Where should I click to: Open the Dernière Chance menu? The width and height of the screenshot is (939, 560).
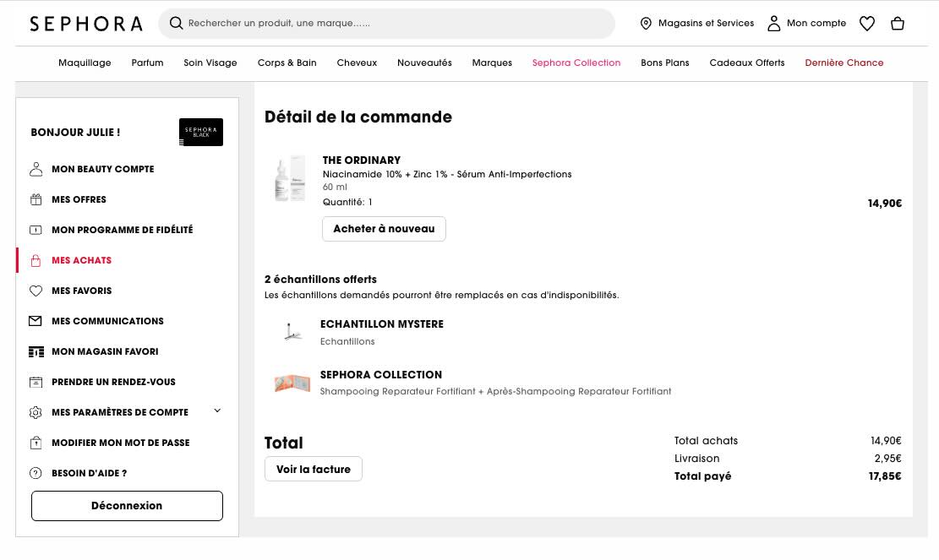[x=843, y=63]
